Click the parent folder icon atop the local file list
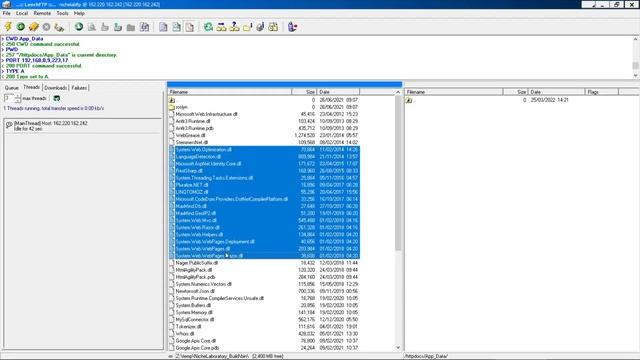This screenshot has height=360, width=640. pos(172,100)
